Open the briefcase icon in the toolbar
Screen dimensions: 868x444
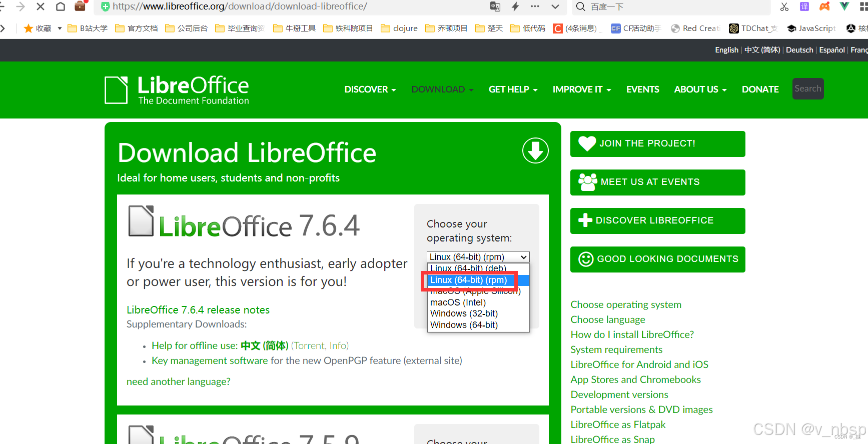[80, 6]
